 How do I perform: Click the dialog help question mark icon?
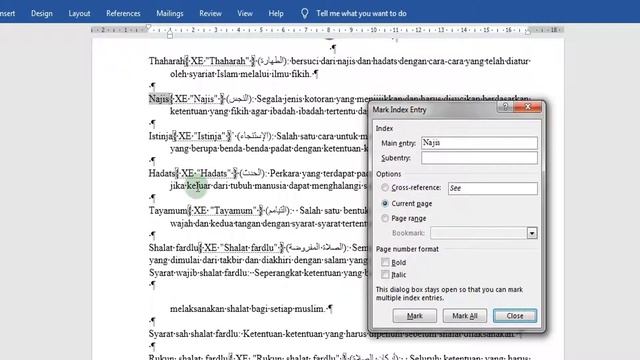[505, 107]
